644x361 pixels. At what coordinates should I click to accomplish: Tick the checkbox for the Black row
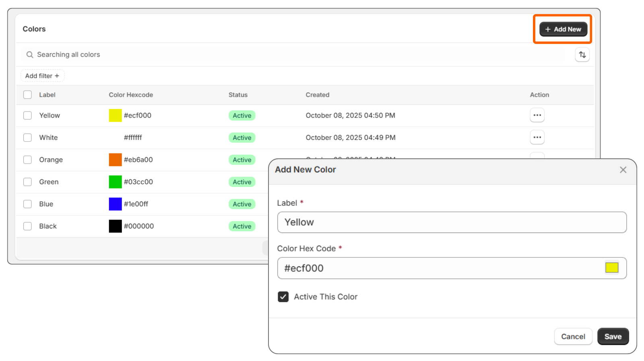(x=27, y=226)
